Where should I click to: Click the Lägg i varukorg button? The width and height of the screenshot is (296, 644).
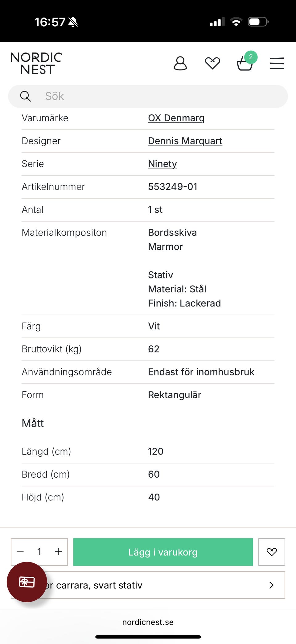(163, 552)
